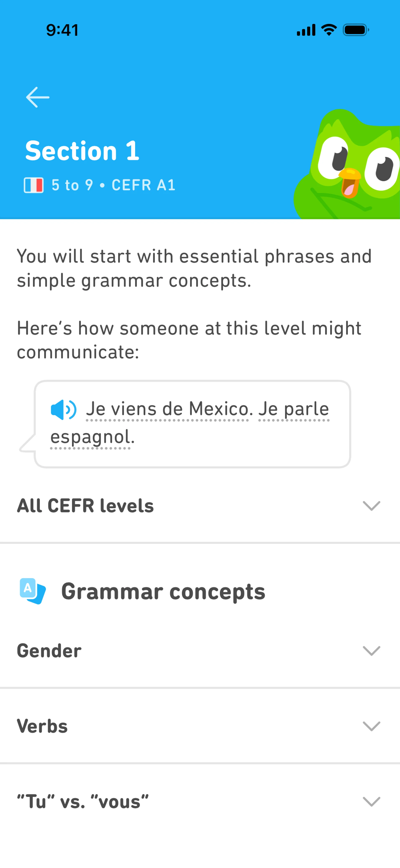Select the All CEFR levels label
This screenshot has height=868, width=400.
(86, 506)
